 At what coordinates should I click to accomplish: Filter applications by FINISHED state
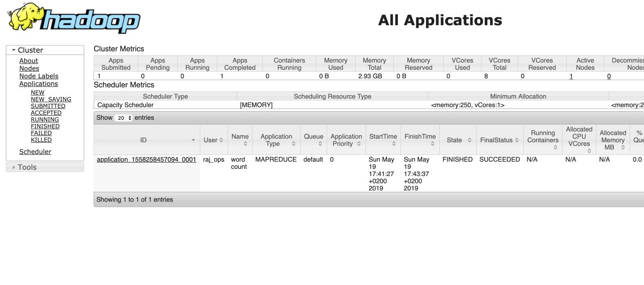tap(45, 126)
